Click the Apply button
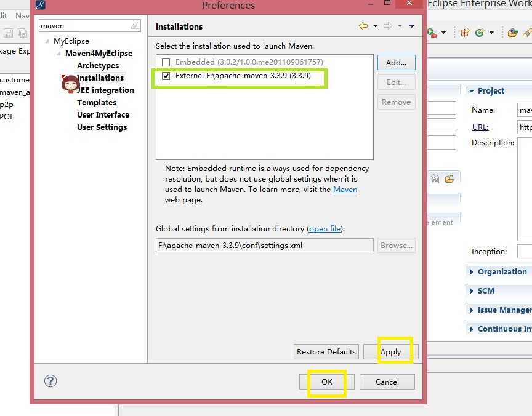 pos(390,351)
